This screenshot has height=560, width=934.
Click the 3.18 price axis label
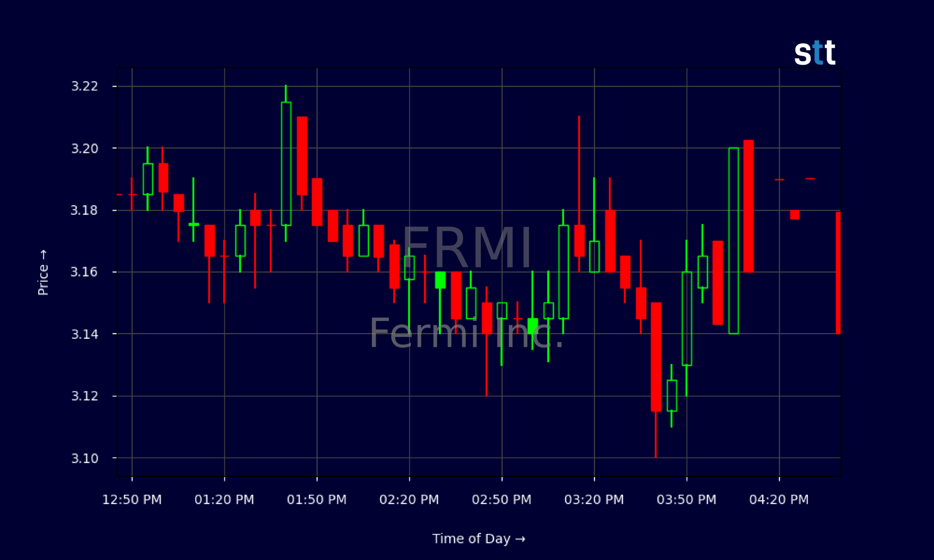84,210
